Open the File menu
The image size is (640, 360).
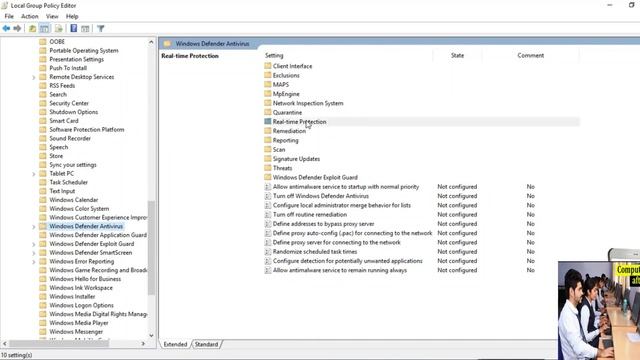[x=9, y=16]
